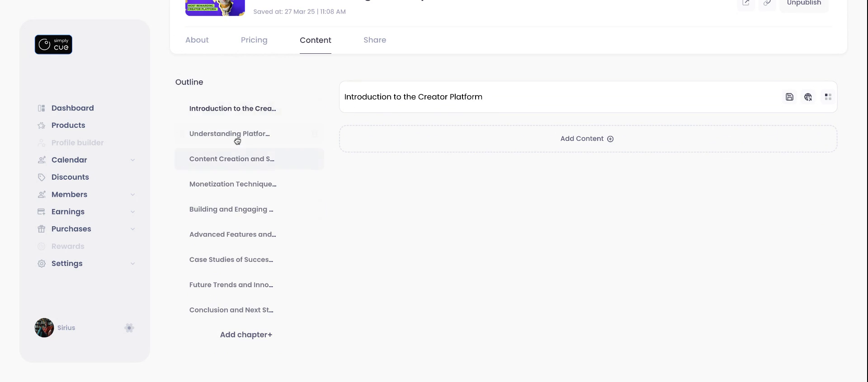Click the flower theme icon beside Sirius

(129, 328)
